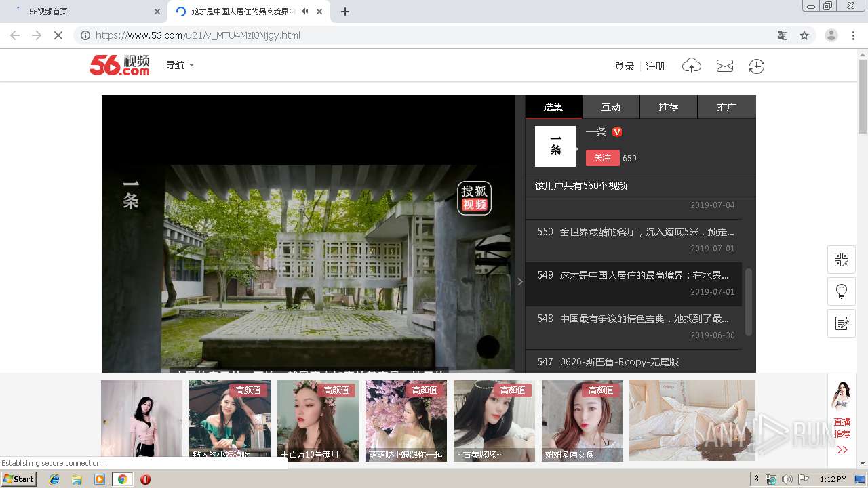Viewport: 868px width, 488px height.
Task: Open the watch history clock icon
Action: click(x=756, y=66)
